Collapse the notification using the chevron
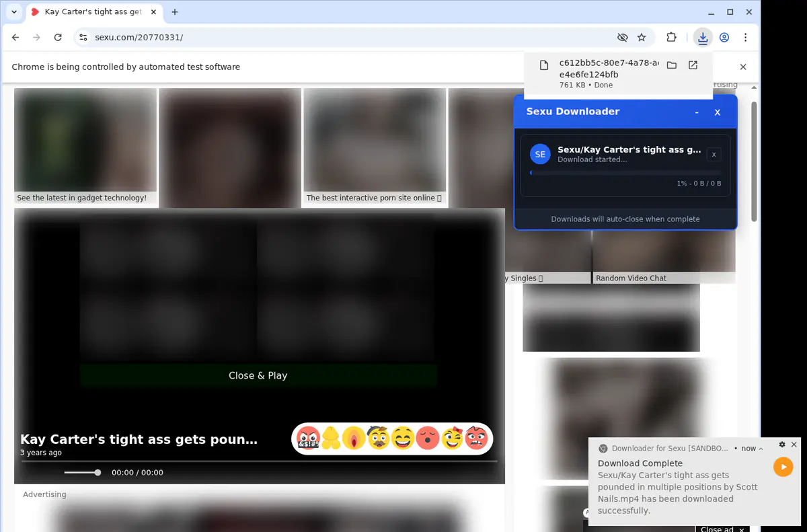This screenshot has width=807, height=532. 761,449
